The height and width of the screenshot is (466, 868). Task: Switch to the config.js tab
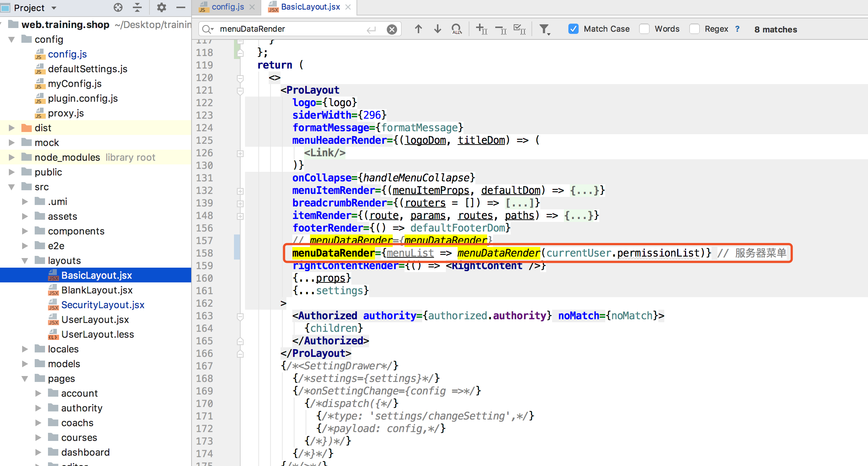tap(227, 7)
